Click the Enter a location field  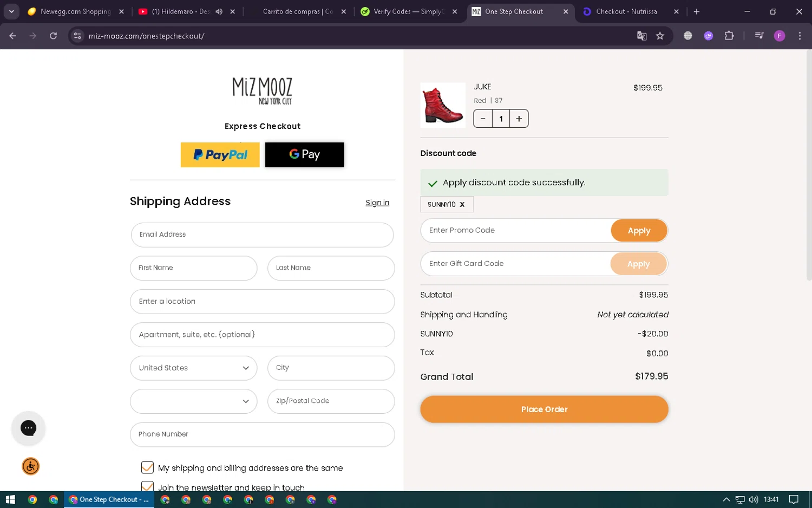coord(262,302)
